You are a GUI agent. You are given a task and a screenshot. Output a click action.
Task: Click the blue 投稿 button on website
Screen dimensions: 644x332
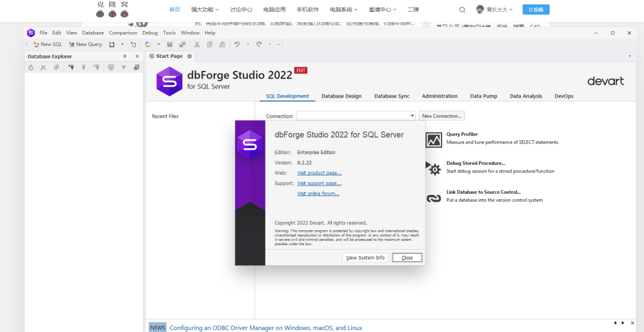536,9
